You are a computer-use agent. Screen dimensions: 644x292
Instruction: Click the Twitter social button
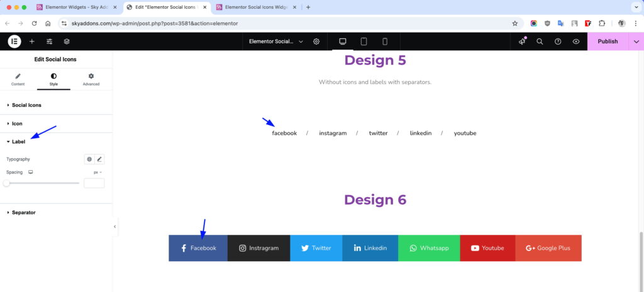316,248
